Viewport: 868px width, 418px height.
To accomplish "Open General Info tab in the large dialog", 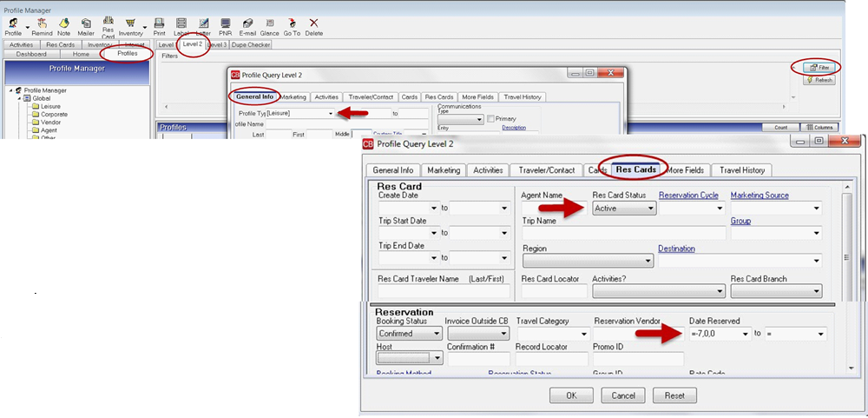I will pos(393,170).
